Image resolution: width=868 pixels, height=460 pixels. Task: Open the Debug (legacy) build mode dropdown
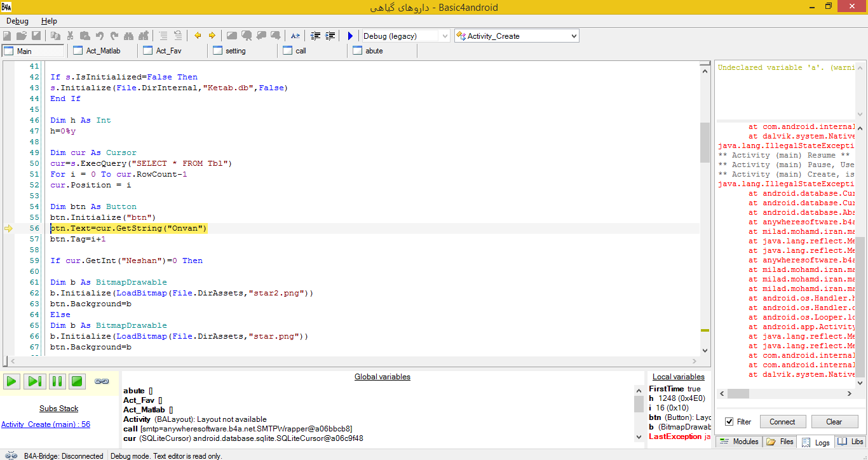click(x=445, y=36)
